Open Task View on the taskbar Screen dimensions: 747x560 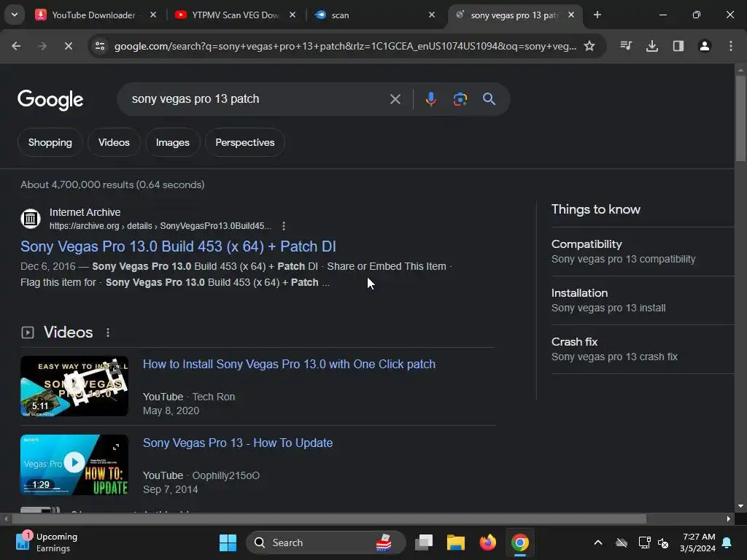tap(424, 542)
